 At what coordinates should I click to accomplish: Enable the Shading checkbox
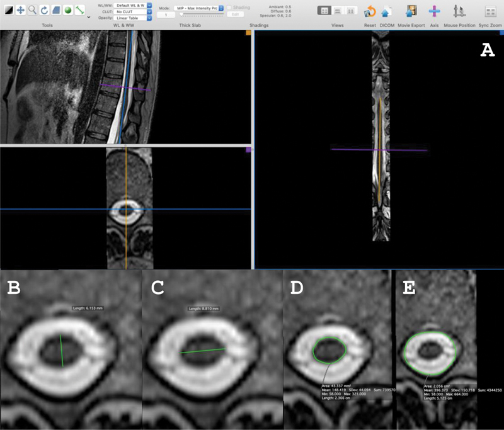(x=230, y=8)
